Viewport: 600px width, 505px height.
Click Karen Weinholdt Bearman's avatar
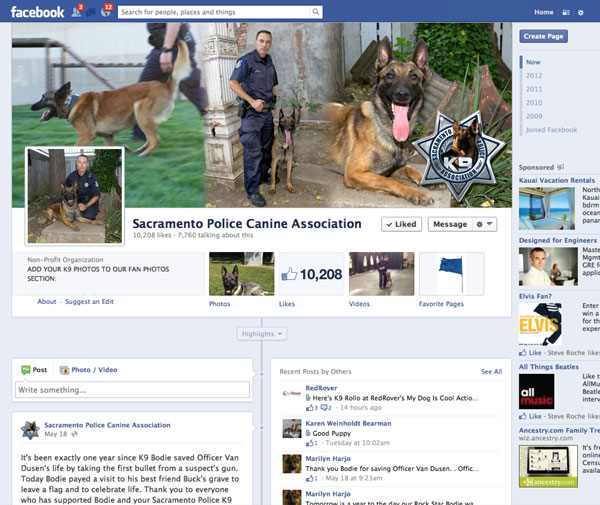292,428
